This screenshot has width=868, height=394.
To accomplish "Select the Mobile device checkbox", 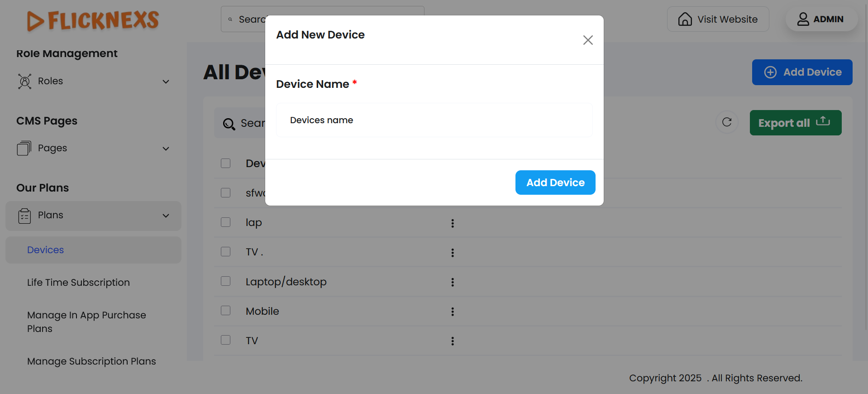I will 226,311.
